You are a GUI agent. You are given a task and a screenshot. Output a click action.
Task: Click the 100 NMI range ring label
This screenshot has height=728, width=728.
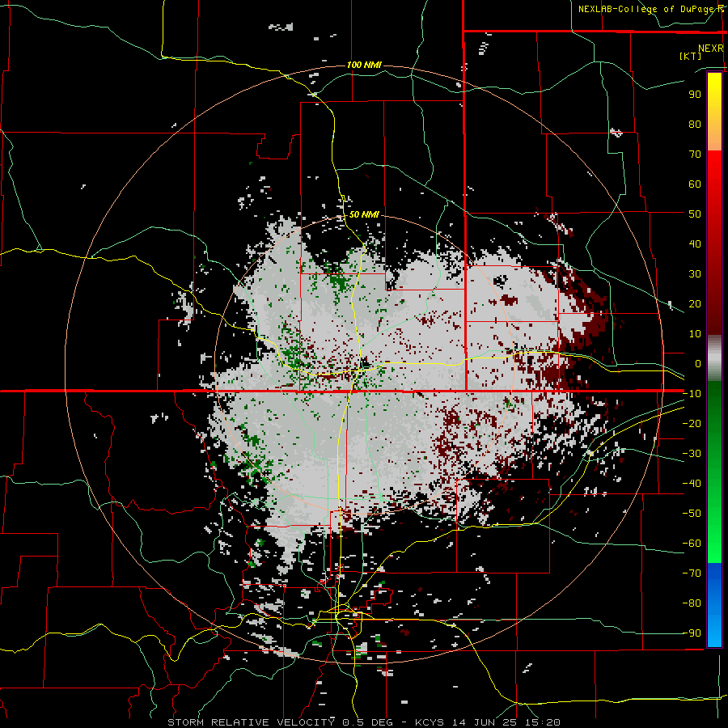tap(364, 65)
